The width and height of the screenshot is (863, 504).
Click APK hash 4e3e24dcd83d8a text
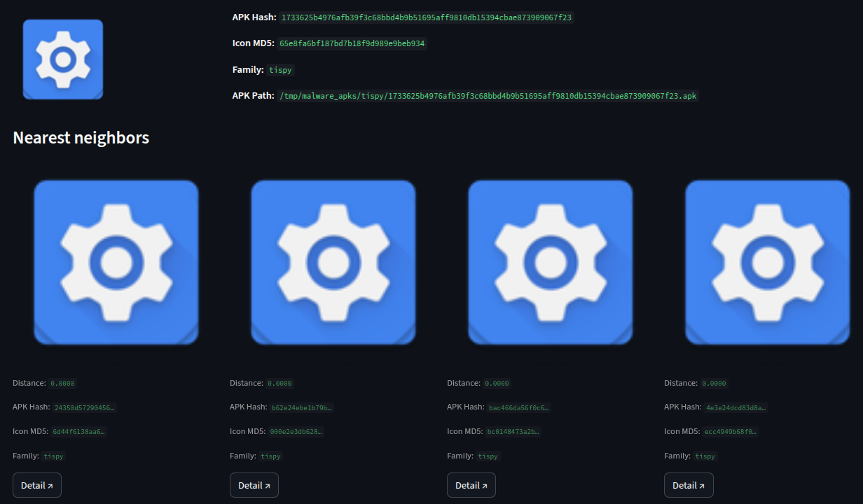736,407
